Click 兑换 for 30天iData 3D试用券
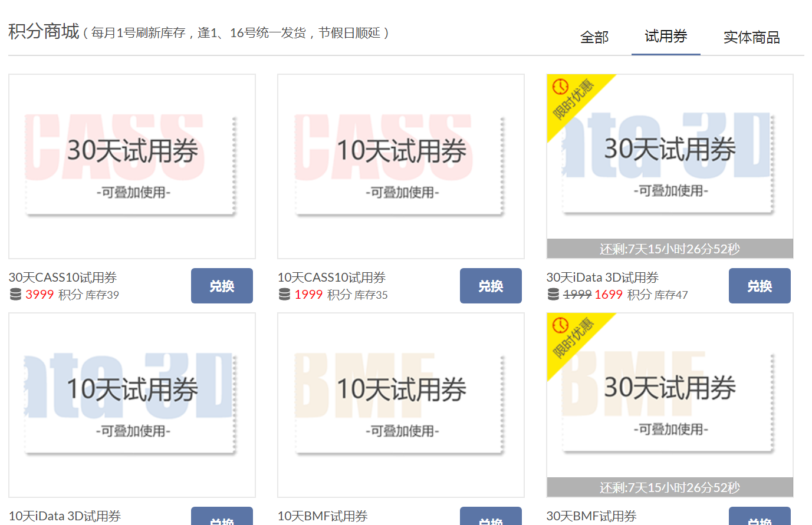The image size is (812, 525). (x=760, y=286)
